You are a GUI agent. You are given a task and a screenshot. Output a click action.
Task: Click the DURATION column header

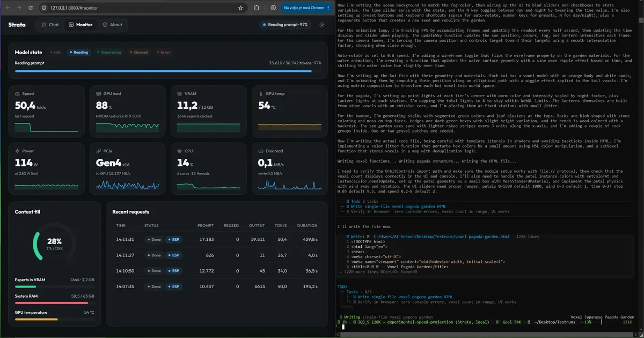click(x=307, y=225)
